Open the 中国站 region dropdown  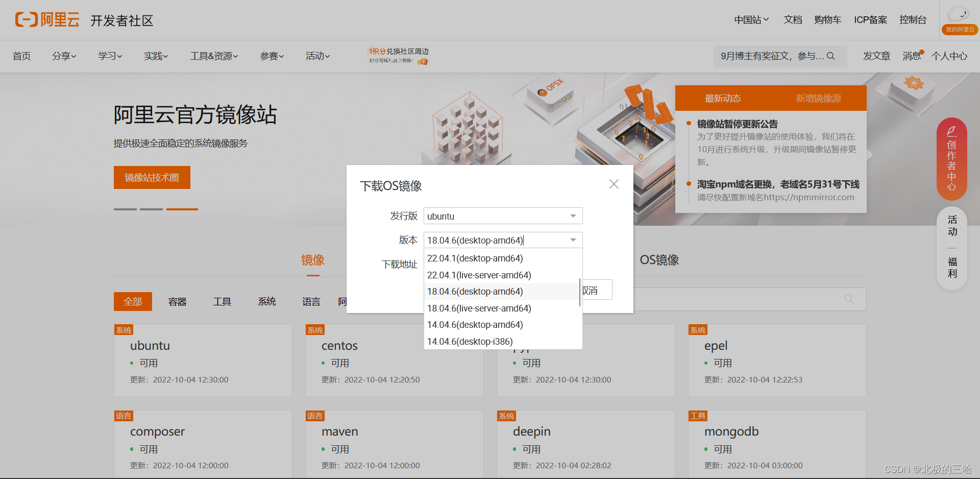tap(750, 19)
